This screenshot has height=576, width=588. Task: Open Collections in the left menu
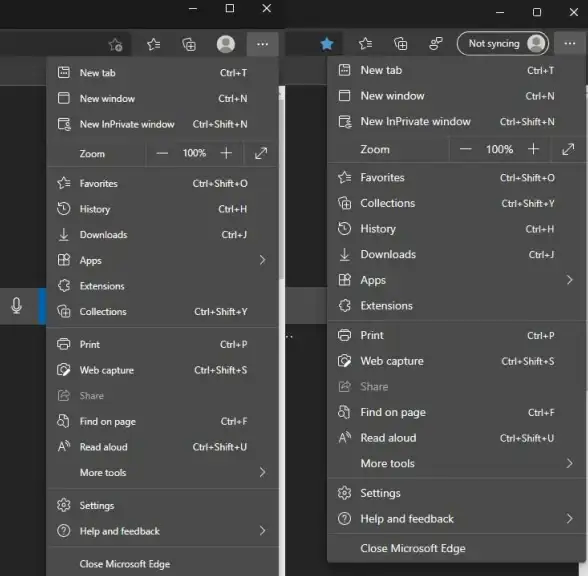[162, 312]
